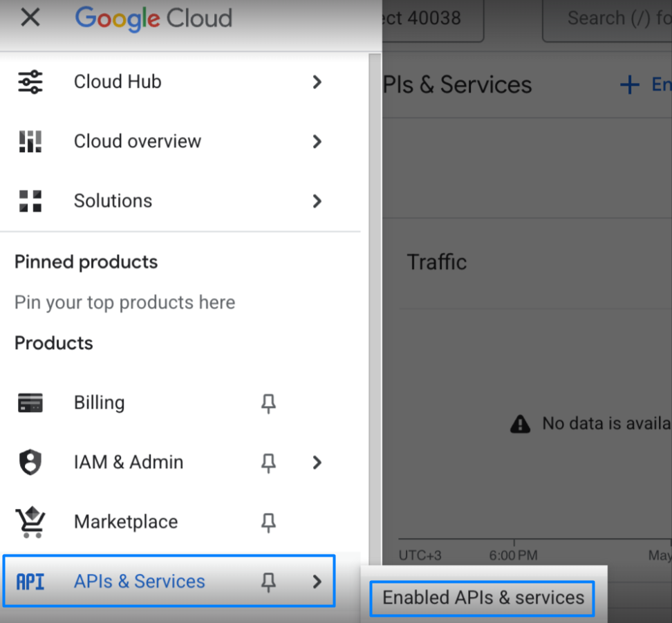Click the API icon in the sidebar
The image size is (672, 623).
30,582
